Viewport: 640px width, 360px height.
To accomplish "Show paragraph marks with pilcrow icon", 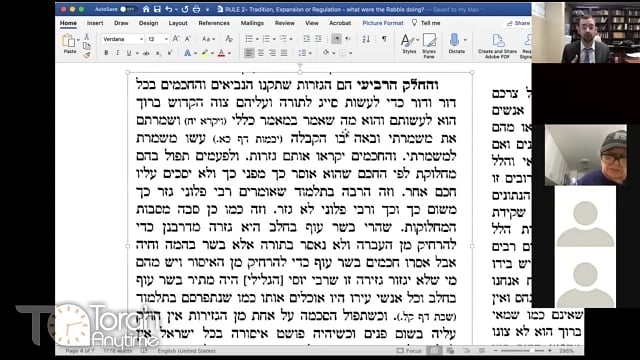I will coord(384,39).
